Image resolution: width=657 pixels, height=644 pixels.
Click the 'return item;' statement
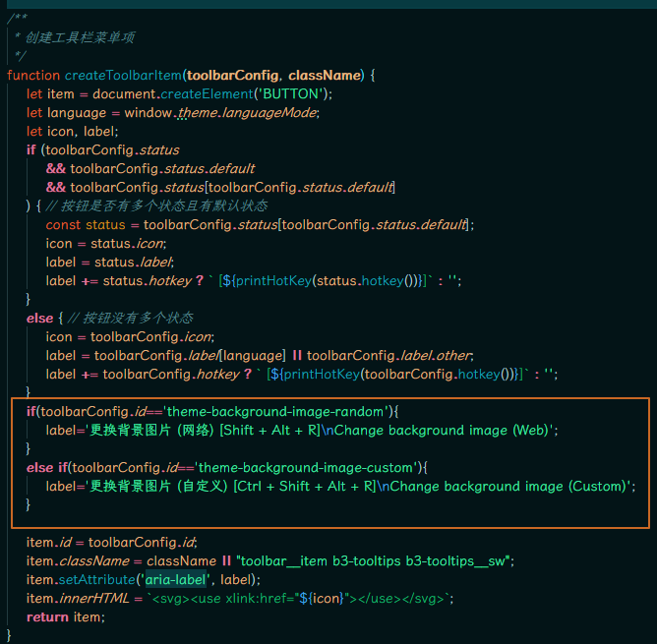click(x=65, y=616)
